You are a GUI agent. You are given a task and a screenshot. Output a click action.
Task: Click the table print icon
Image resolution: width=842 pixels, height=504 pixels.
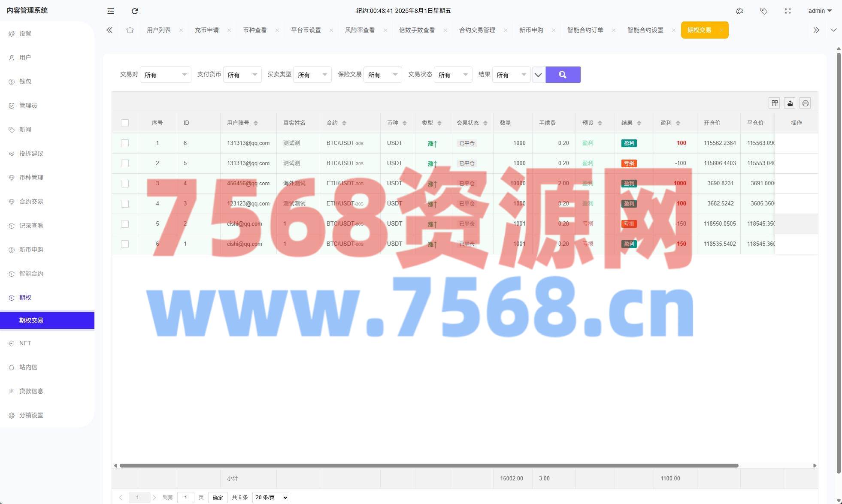click(806, 103)
